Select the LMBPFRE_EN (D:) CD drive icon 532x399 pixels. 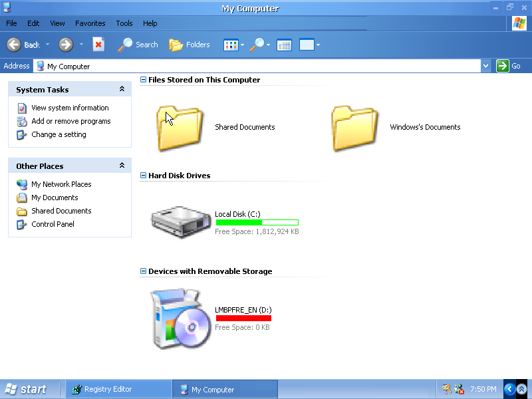tap(181, 319)
